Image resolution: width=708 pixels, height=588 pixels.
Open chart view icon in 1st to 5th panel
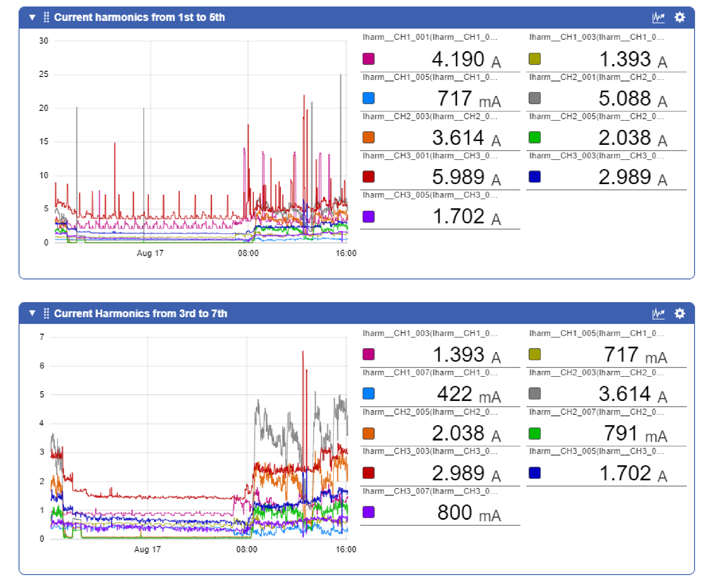[658, 17]
